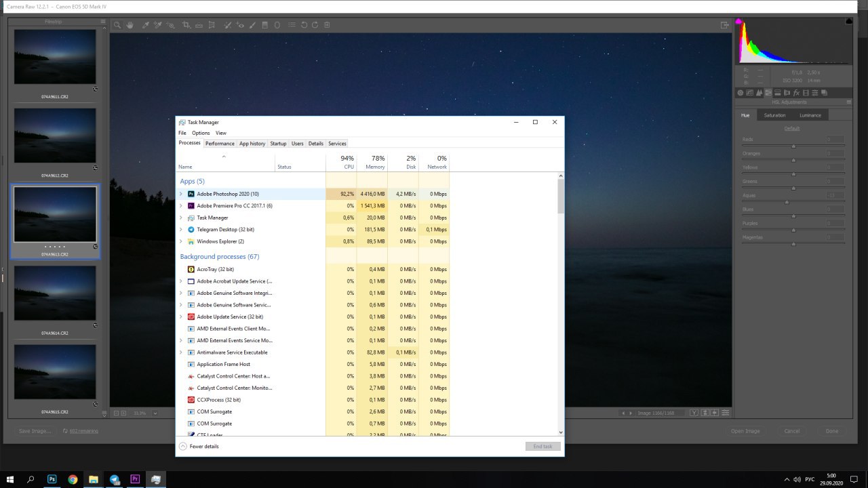Click the Blues hue slider
The height and width of the screenshot is (488, 868).
[x=793, y=216]
